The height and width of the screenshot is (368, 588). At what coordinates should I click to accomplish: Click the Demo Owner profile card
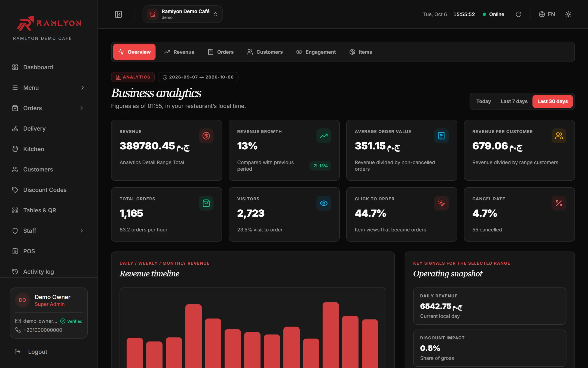click(x=49, y=313)
